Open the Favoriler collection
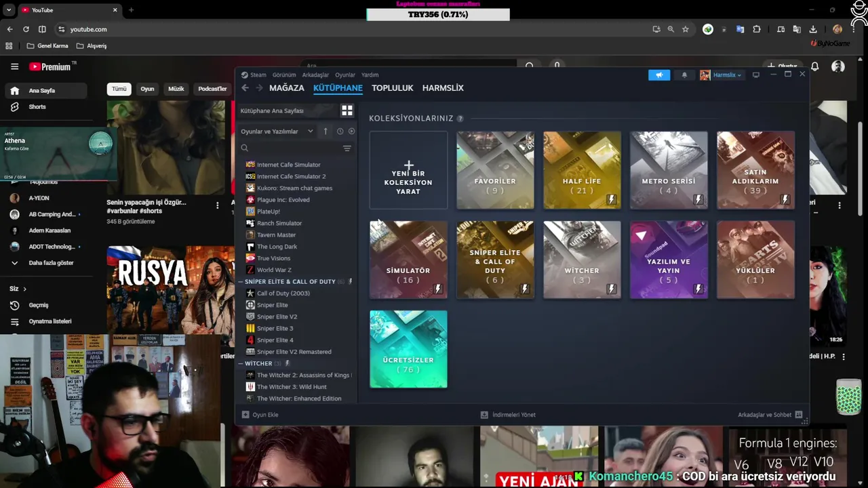This screenshot has width=868, height=488. coord(495,170)
